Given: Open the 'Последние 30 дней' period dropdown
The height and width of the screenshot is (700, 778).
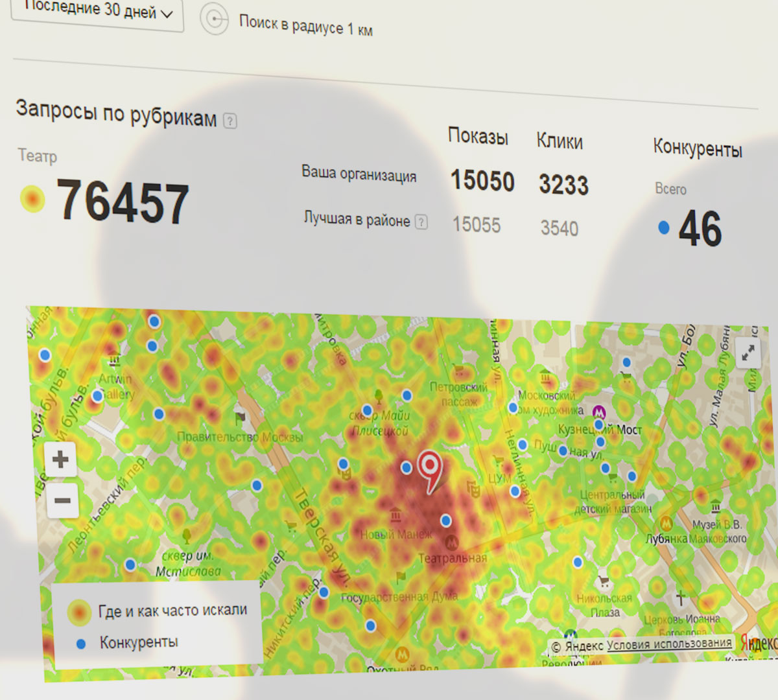Looking at the screenshot, I should click(x=97, y=12).
